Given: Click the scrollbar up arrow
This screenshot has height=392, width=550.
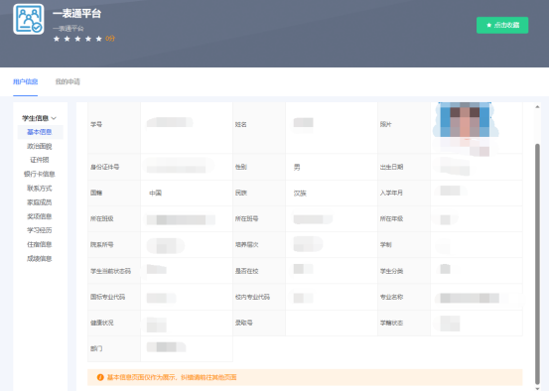Looking at the screenshot, I should pos(537,107).
